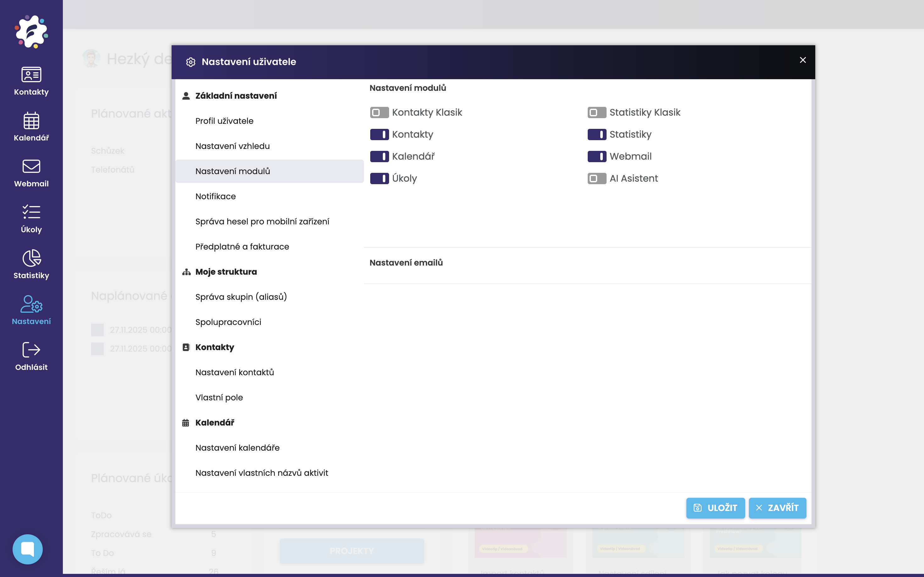Expand the Nastavení emailů section
The image size is (924, 577).
pos(406,262)
